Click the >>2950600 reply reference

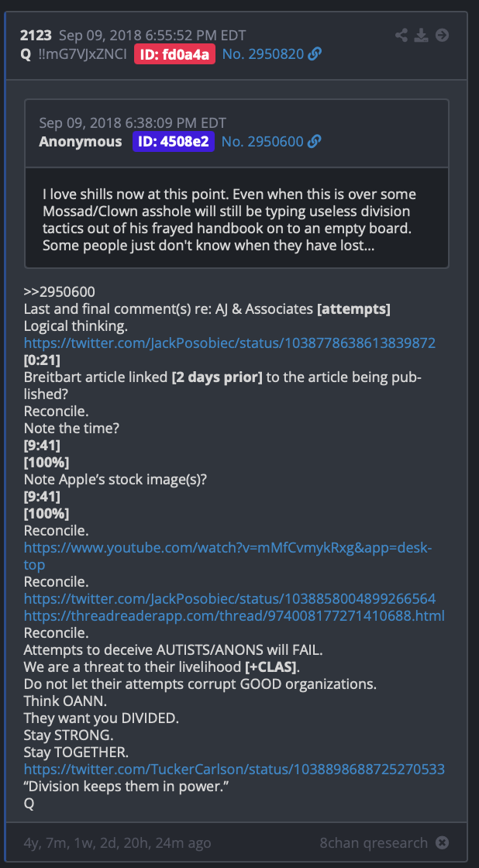pyautogui.click(x=59, y=291)
